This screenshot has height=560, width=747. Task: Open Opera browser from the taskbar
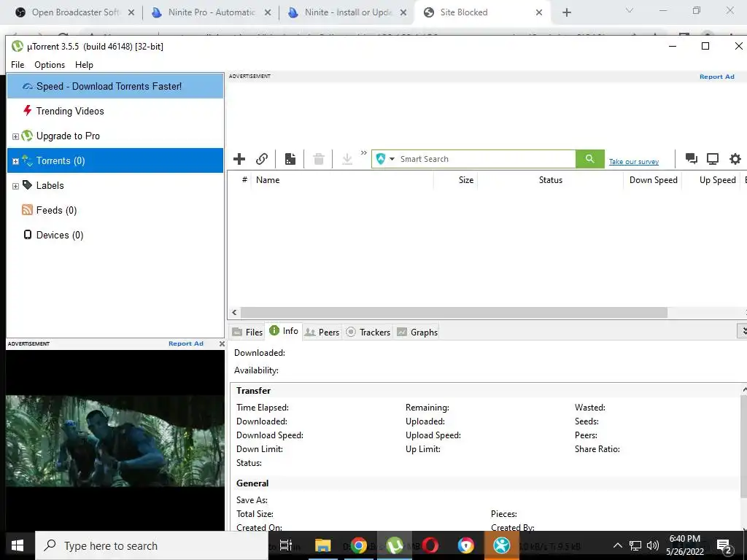430,545
